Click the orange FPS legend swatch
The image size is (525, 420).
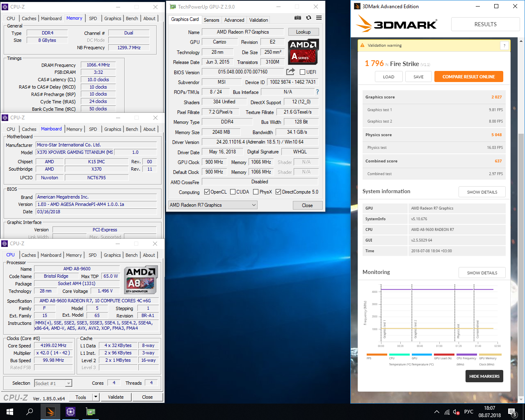click(x=377, y=354)
